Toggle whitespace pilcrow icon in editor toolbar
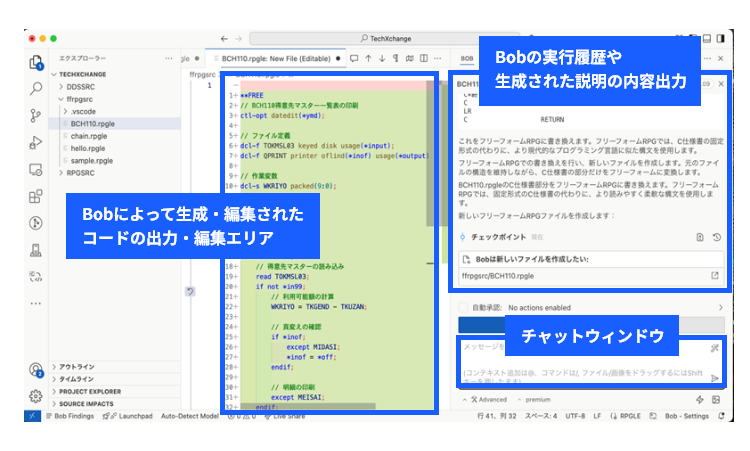Screen dimensions: 750x451 (396, 58)
